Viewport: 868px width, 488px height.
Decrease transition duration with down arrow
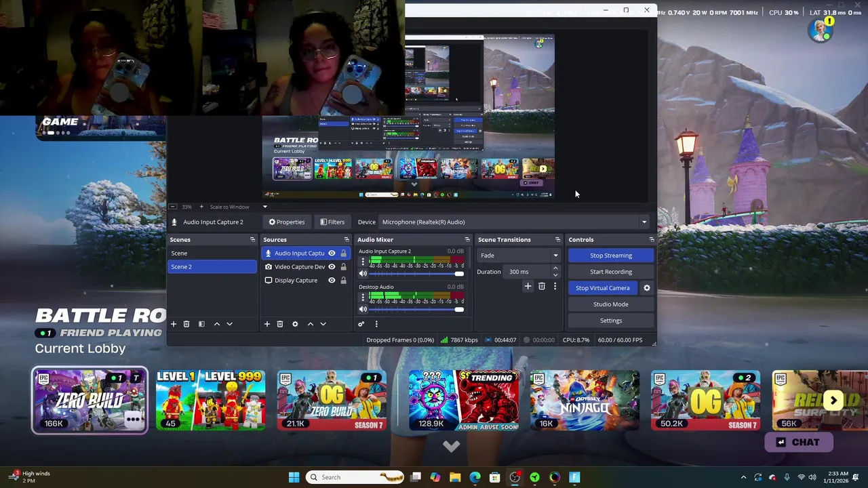[555, 274]
